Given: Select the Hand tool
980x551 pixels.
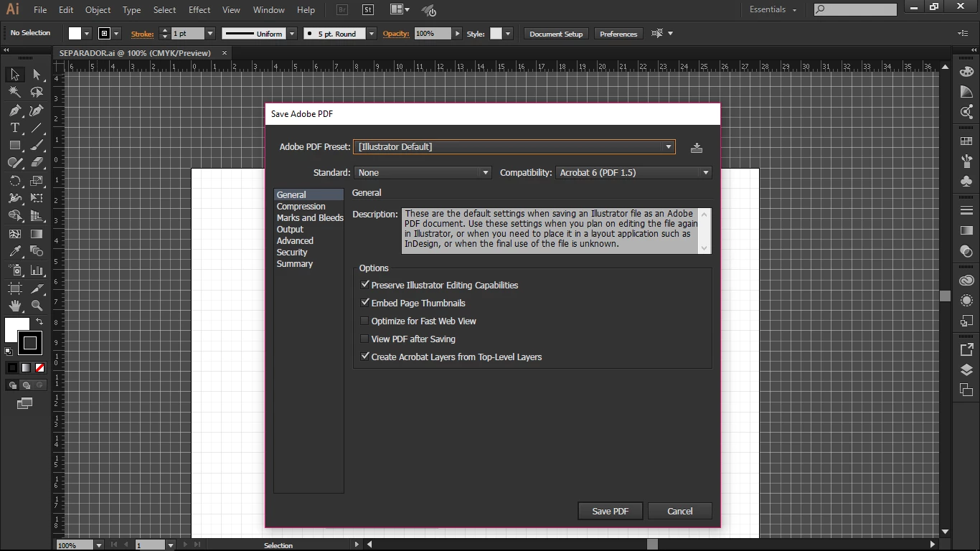Looking at the screenshot, I should (14, 306).
